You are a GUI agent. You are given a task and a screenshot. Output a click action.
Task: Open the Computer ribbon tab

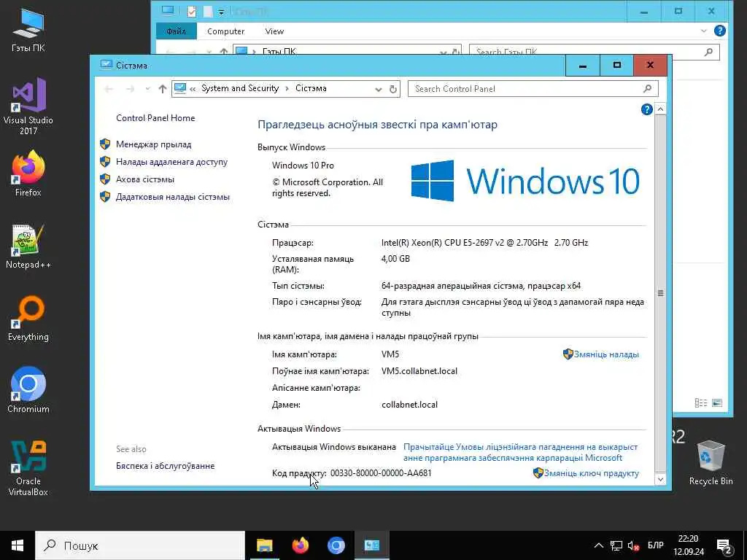226,31
